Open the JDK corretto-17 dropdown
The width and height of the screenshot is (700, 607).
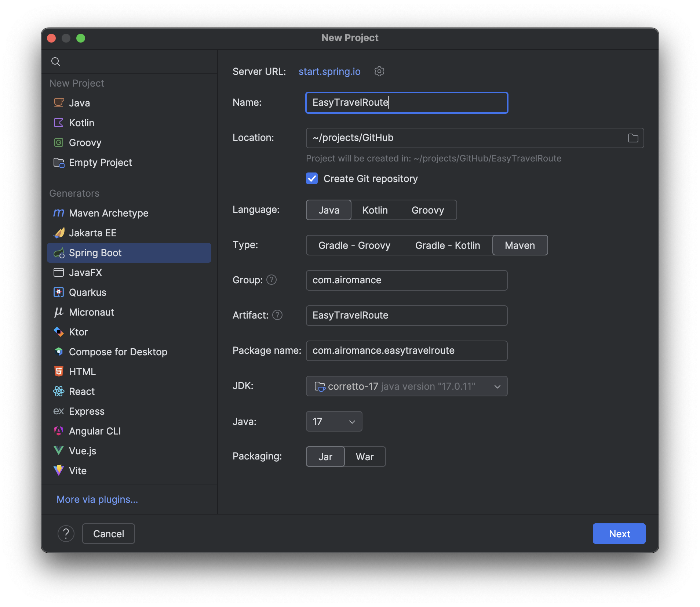406,386
